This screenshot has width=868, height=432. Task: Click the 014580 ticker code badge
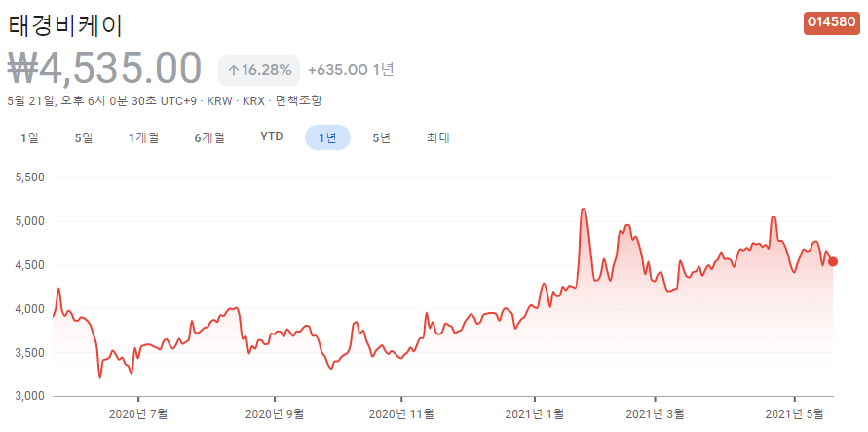coord(831,23)
